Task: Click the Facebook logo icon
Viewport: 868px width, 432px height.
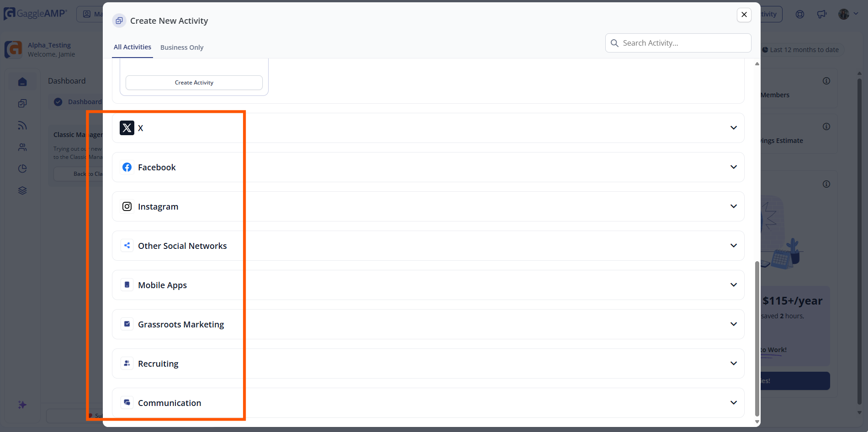Action: tap(127, 167)
